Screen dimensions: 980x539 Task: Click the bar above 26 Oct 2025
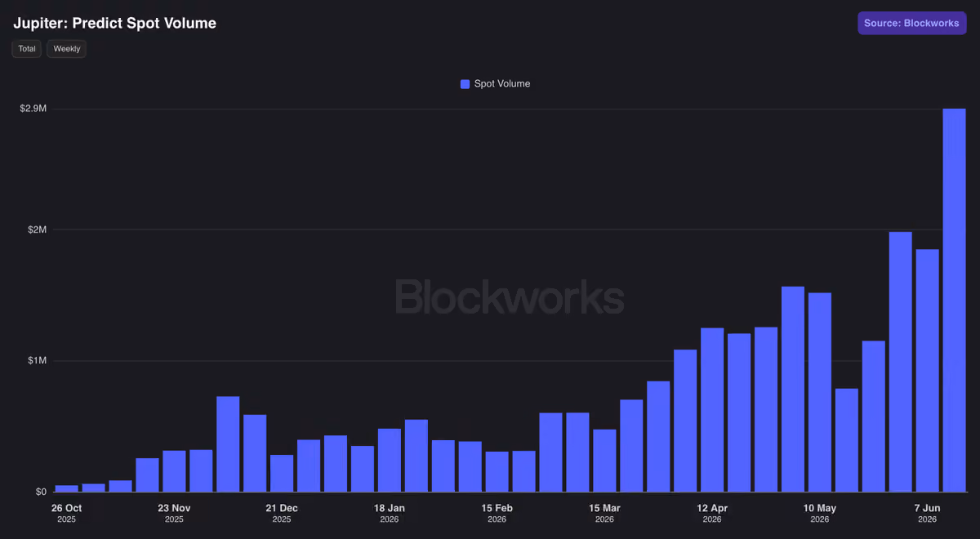pyautogui.click(x=67, y=488)
